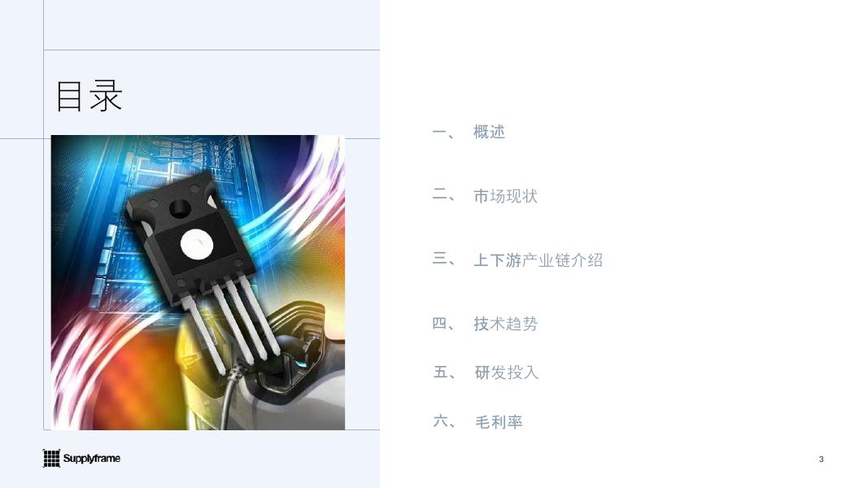Open the 技术趋势 contents entry

click(x=505, y=324)
